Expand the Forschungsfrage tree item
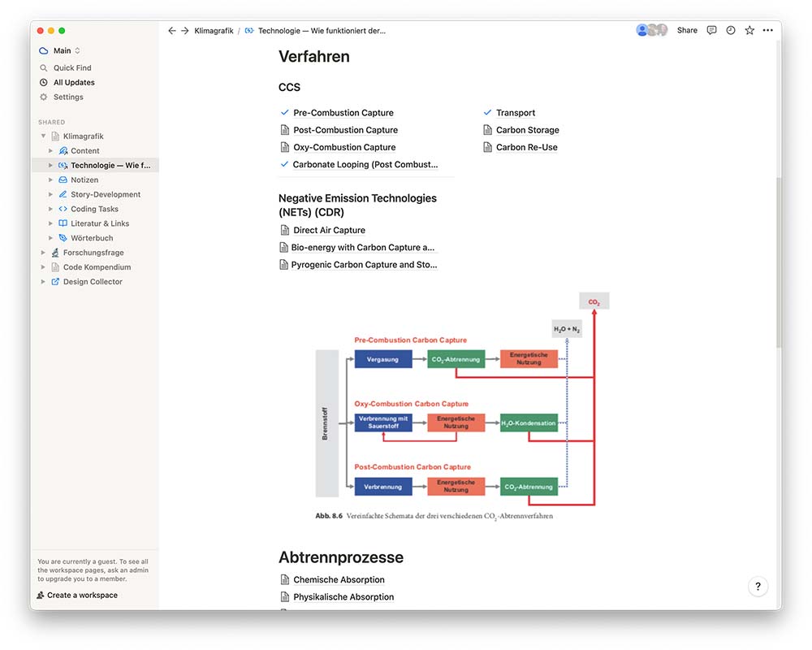The image size is (812, 650). click(x=43, y=253)
